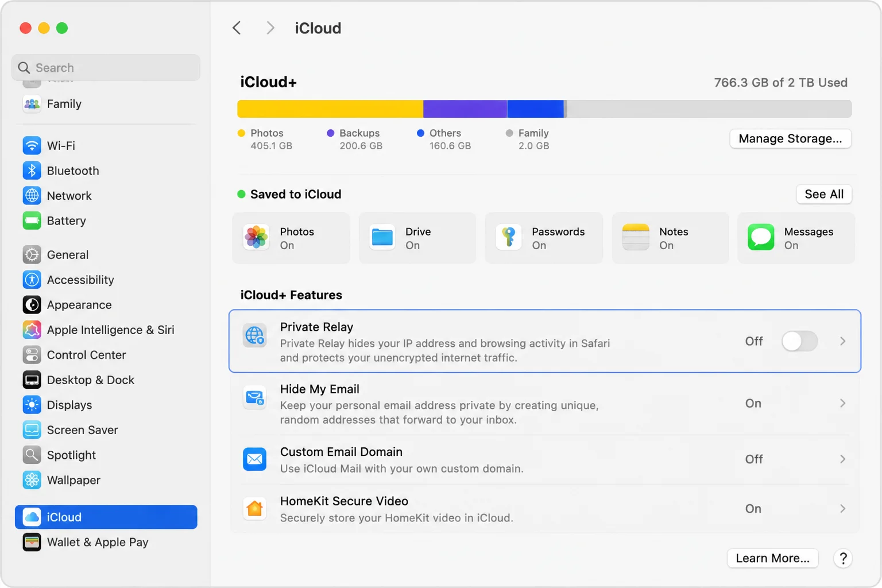Open Hide My Email chevron
This screenshot has width=882, height=588.
[x=843, y=403]
